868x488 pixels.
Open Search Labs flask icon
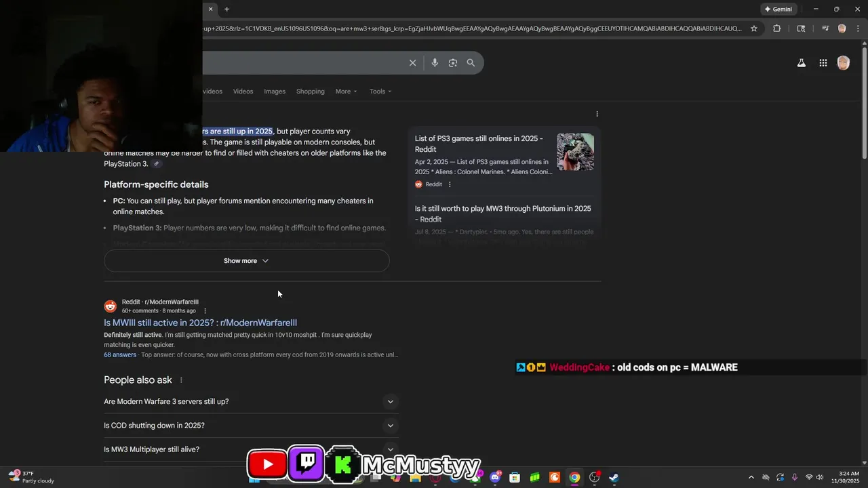coord(801,63)
